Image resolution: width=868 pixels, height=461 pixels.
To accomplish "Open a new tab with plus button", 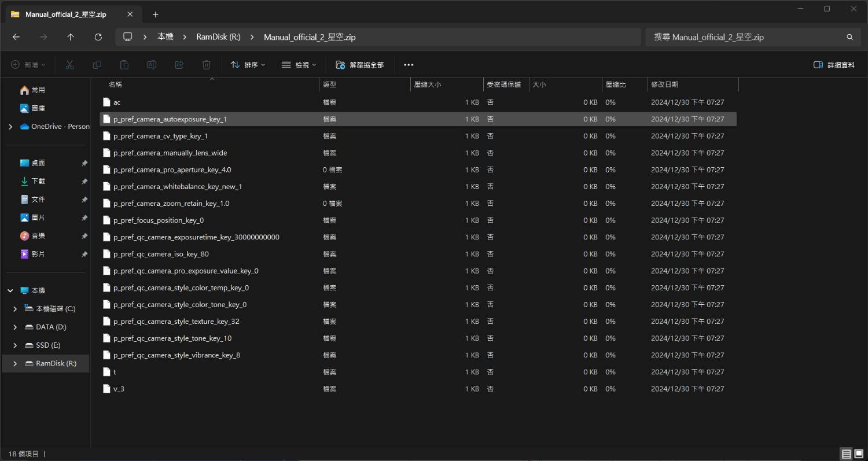I will tap(155, 14).
